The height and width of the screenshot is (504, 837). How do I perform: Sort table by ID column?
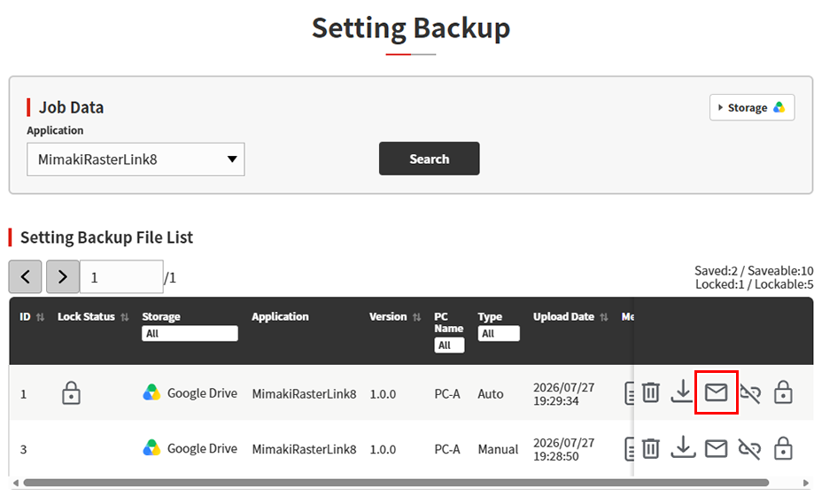tap(40, 317)
